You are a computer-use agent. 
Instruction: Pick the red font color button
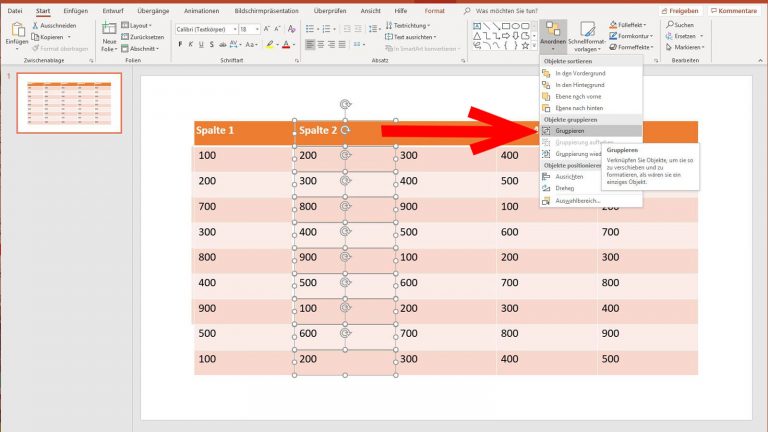[287, 45]
